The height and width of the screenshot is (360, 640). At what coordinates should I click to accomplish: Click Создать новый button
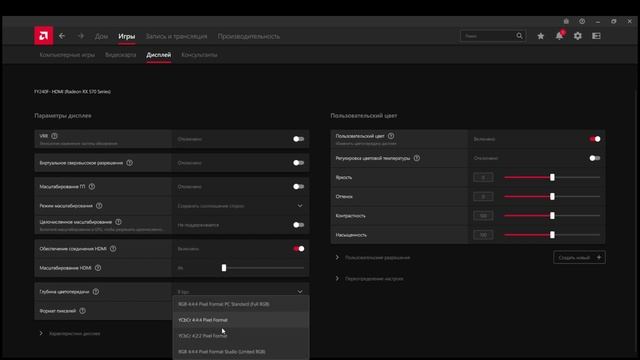tap(579, 258)
